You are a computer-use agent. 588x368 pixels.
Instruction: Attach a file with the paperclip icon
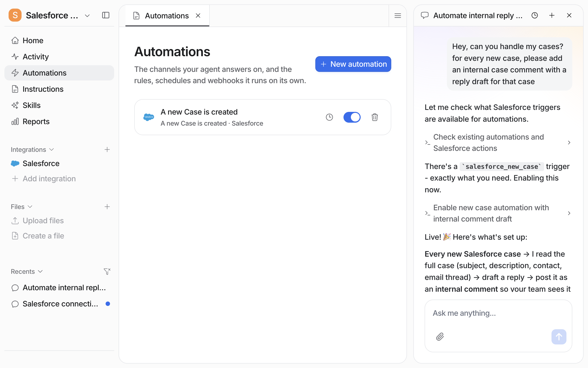[x=440, y=337]
